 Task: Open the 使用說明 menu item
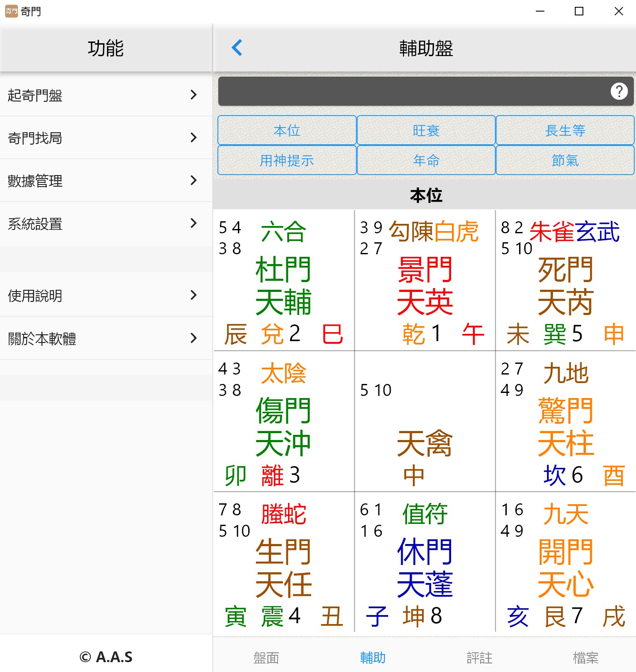[x=106, y=295]
